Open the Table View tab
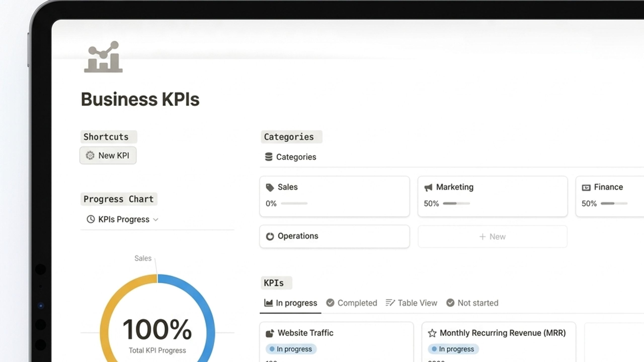Image resolution: width=644 pixels, height=362 pixels. [411, 303]
